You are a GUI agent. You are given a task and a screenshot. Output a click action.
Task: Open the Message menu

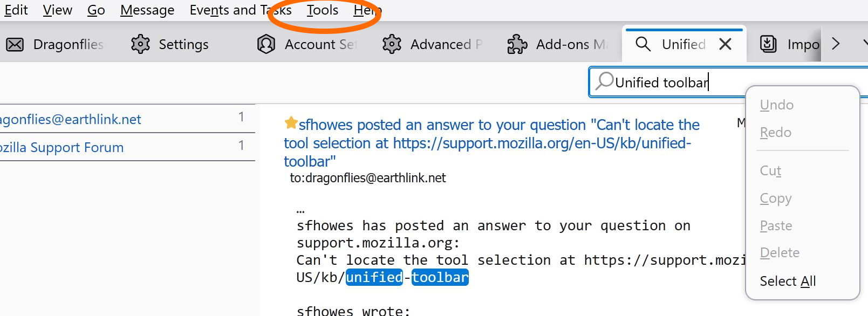147,10
